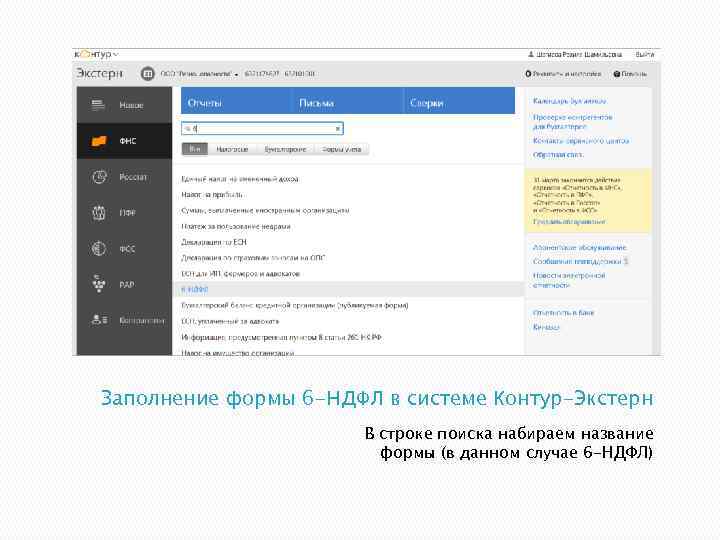The image size is (720, 540).
Task: Click the orange ФНС flag icon
Action: [x=99, y=141]
